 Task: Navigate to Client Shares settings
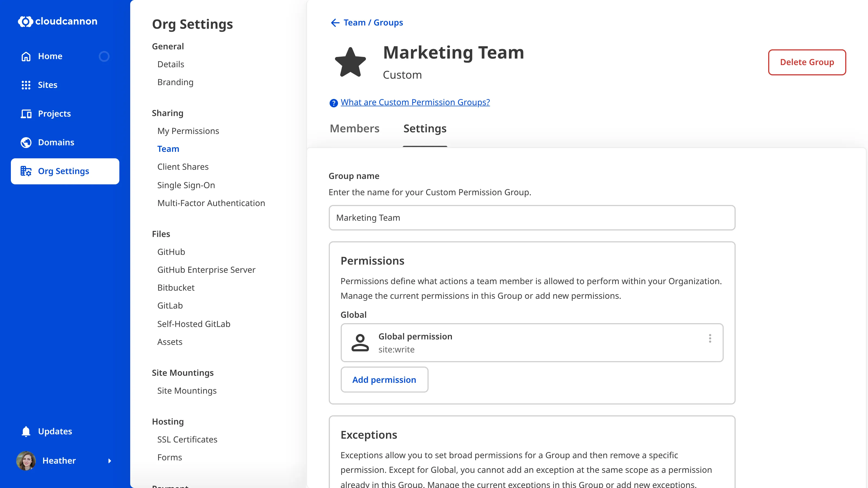[x=183, y=167]
